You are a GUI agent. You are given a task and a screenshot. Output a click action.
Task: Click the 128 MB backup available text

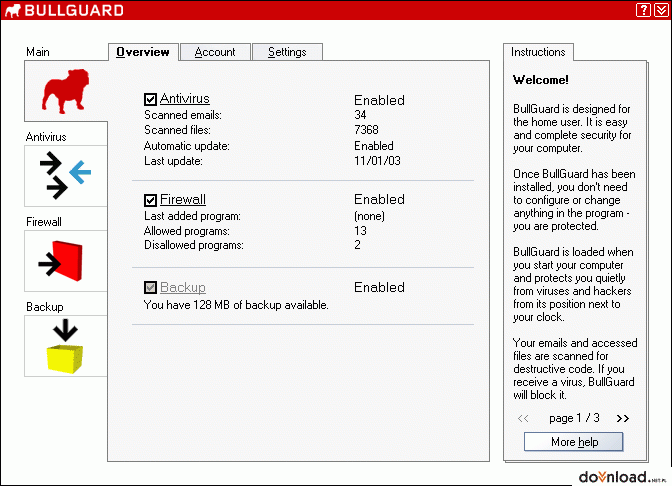point(236,305)
